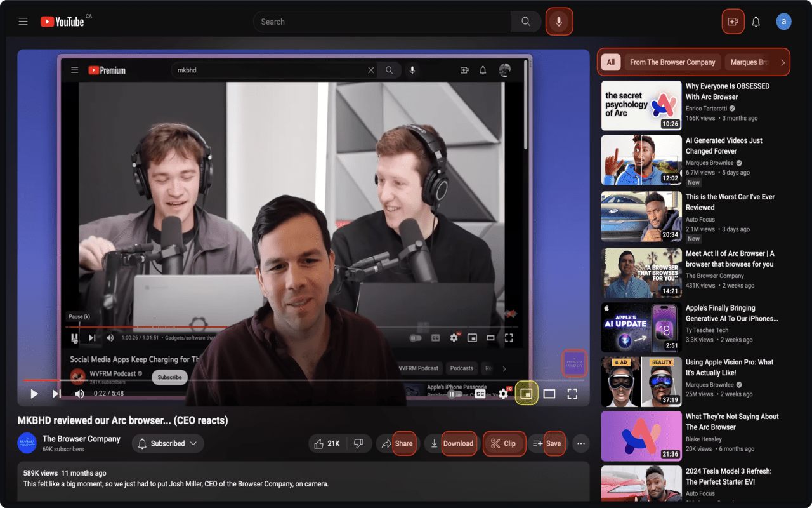
Task: Open 'Meet Act II of Arc Browser' thumbnail
Action: pos(641,273)
